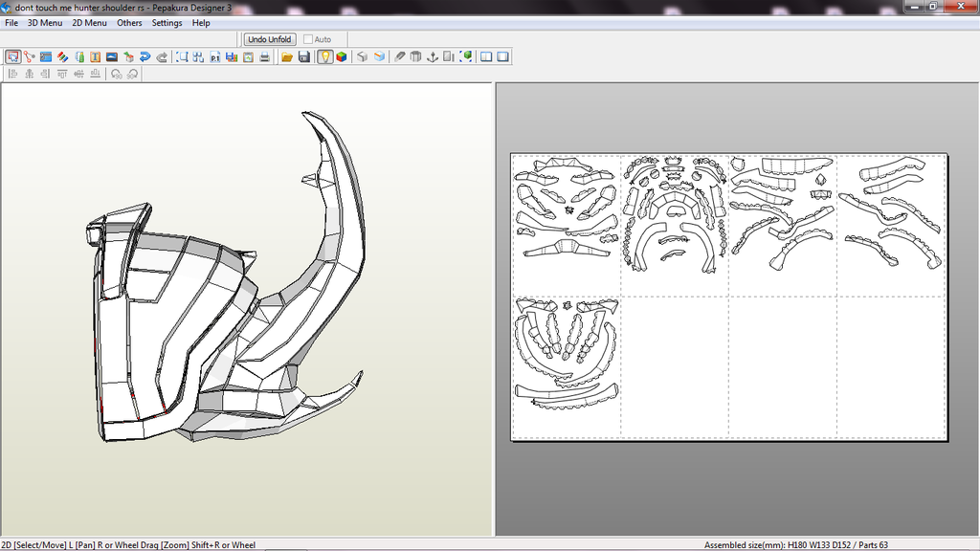Click the blue Undo arrow
The image size is (980, 551).
(145, 56)
